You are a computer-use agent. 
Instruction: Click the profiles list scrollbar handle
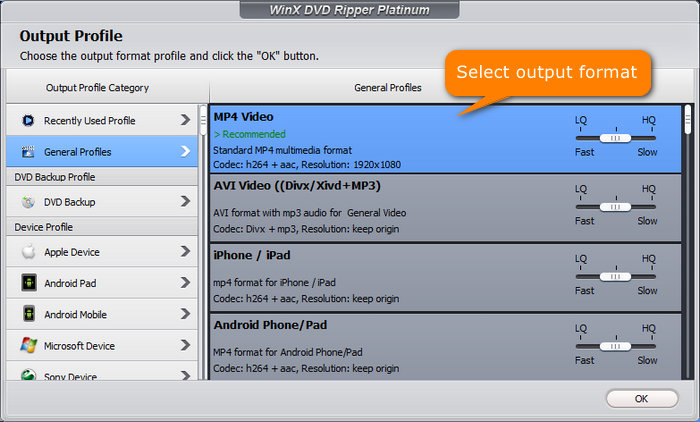tap(688, 119)
